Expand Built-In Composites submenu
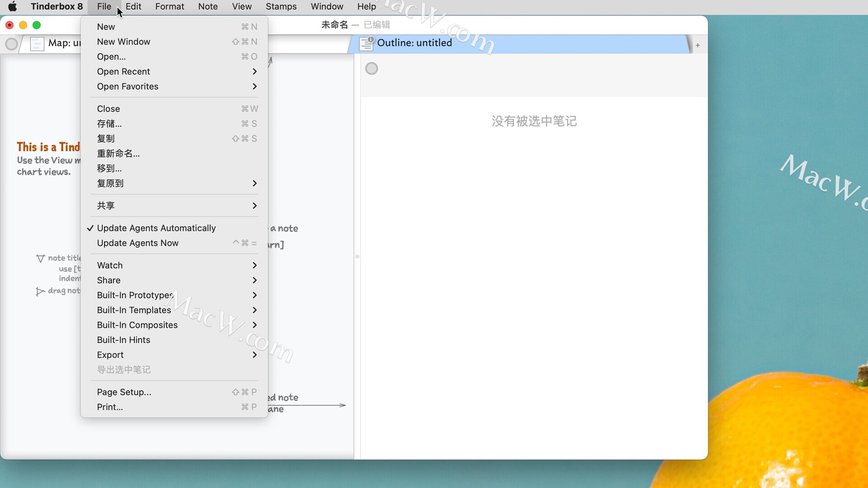 pos(174,325)
